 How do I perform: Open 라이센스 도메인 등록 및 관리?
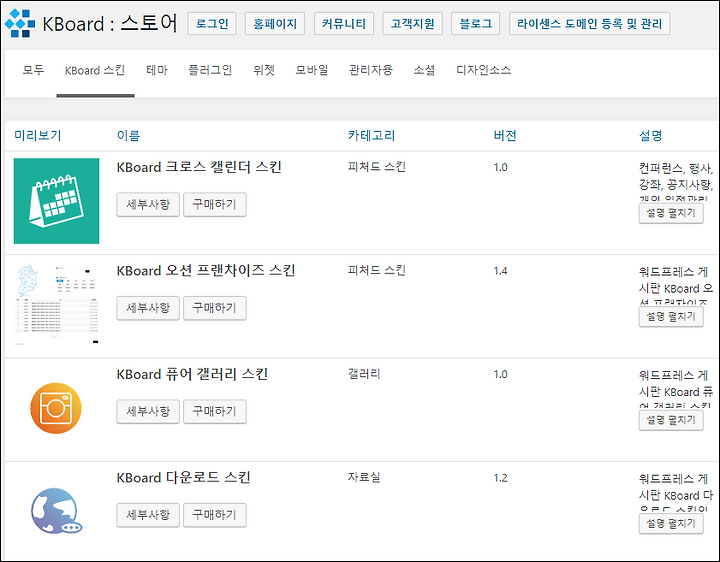click(x=589, y=23)
